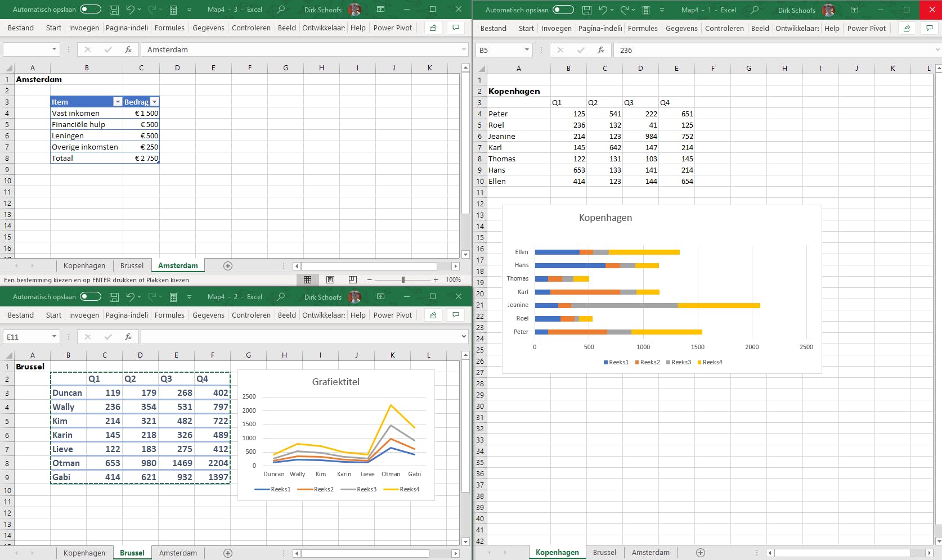942x560 pixels.
Task: Open Item column filter dropdown
Action: tap(118, 102)
